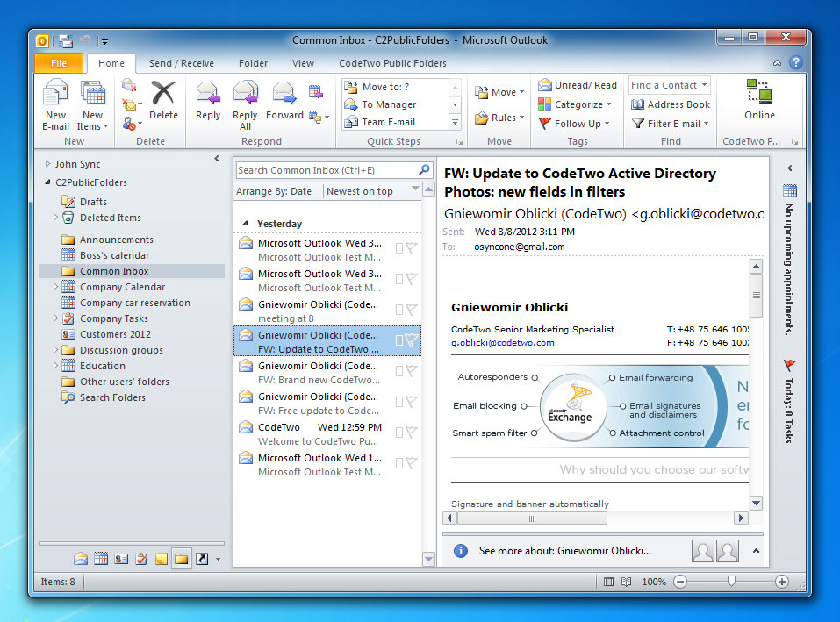Screen dimensions: 840x622
Task: Select the Tasks icon in navigation pane
Action: click(140, 559)
